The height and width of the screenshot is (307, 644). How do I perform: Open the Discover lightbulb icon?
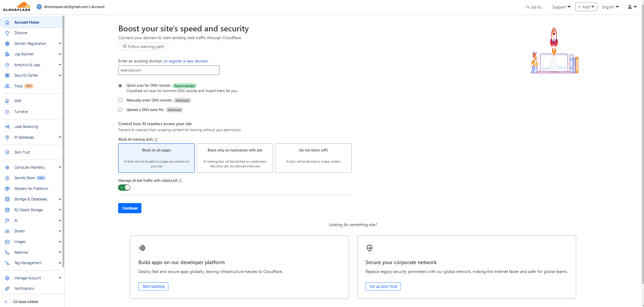[x=7, y=33]
